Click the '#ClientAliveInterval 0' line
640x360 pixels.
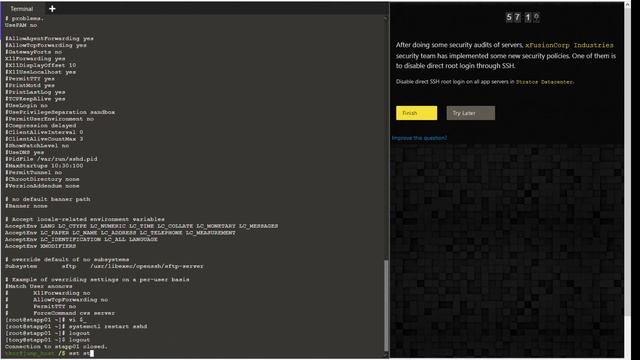(44, 132)
